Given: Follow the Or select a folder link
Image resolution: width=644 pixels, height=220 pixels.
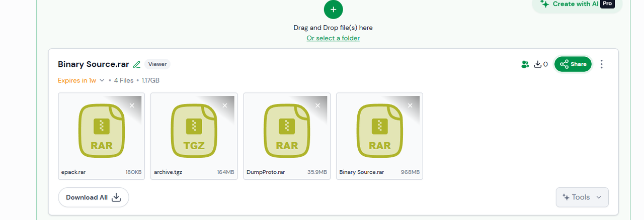Looking at the screenshot, I should click(x=333, y=38).
